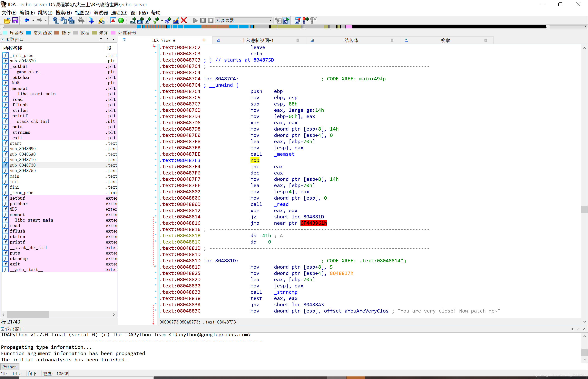Click the nop instruction at 080487F3

point(255,160)
